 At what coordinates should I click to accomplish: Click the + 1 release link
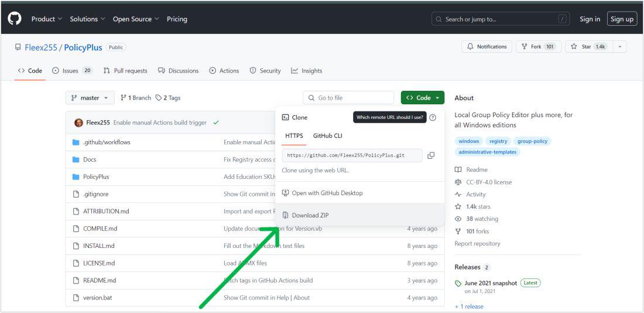[x=469, y=307]
